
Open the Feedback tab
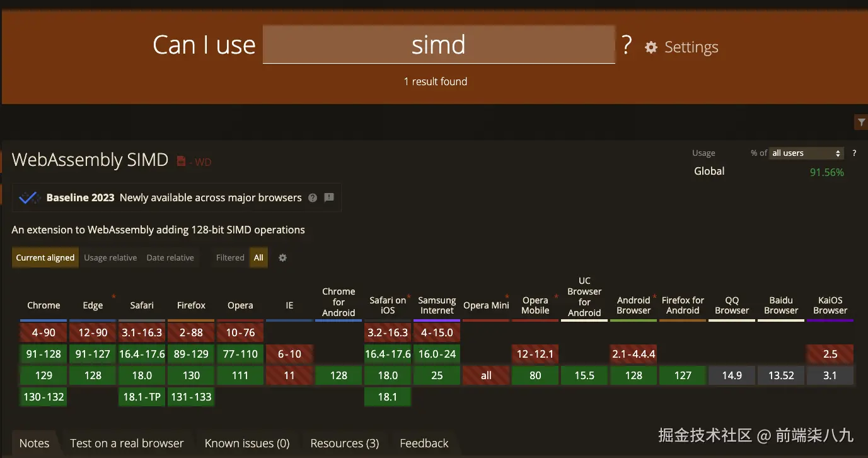point(424,443)
